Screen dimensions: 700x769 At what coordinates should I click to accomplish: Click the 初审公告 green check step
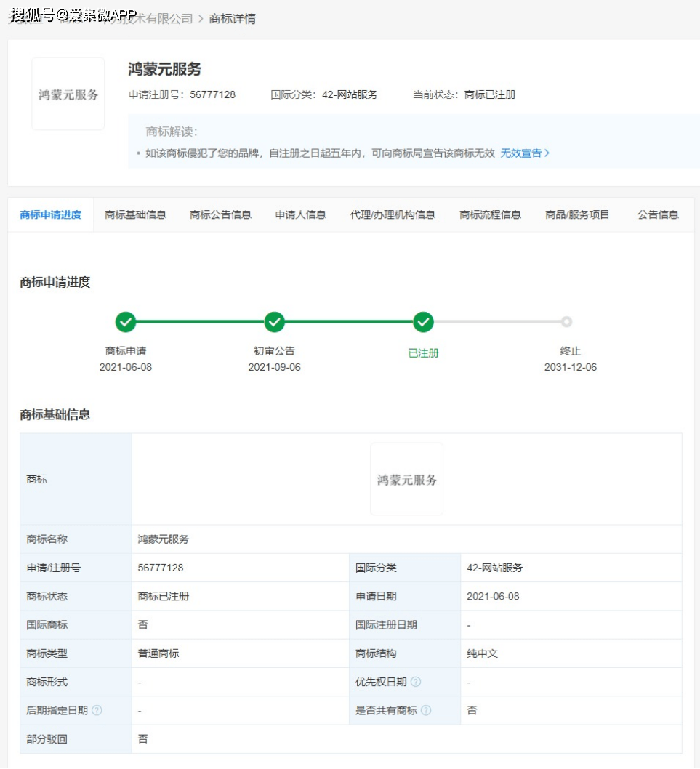pyautogui.click(x=274, y=322)
